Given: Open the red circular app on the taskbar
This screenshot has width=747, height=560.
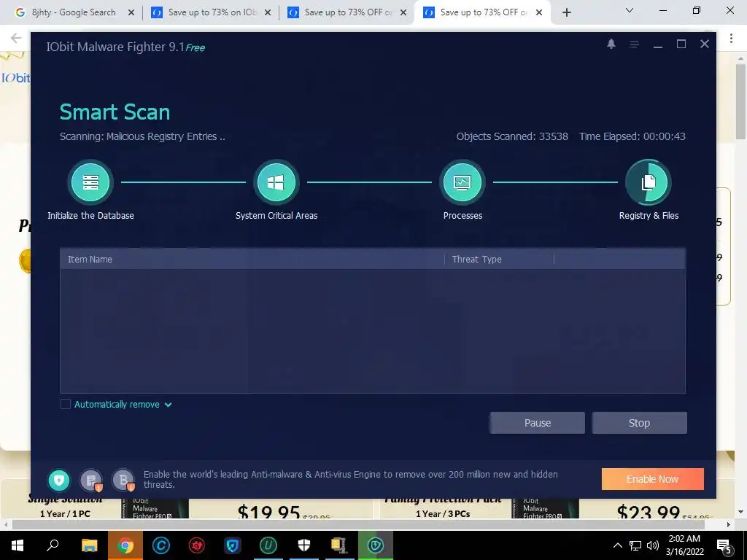Looking at the screenshot, I should 197,545.
